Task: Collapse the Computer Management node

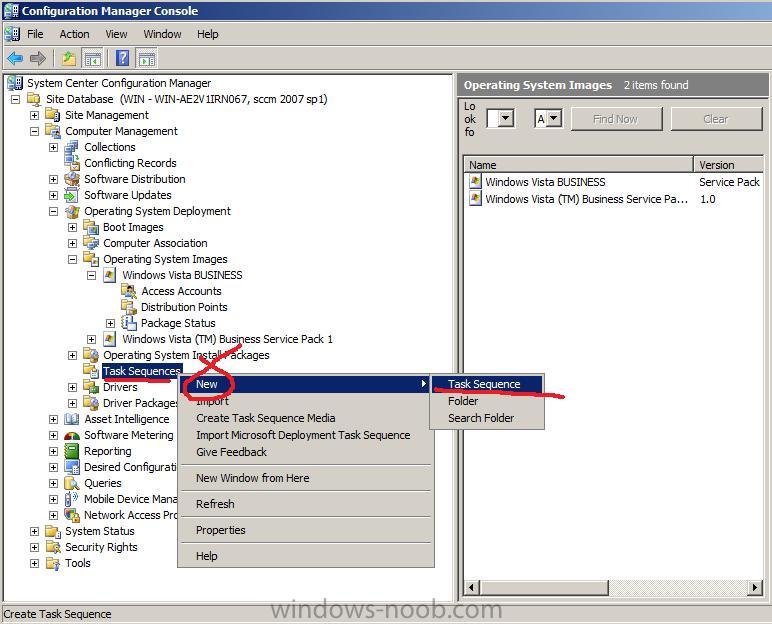Action: [34, 131]
